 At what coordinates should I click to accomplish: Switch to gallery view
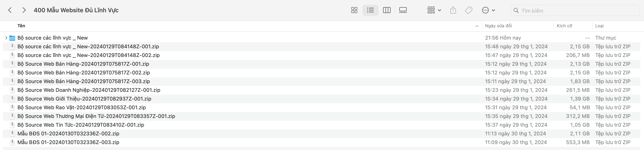pos(403,10)
